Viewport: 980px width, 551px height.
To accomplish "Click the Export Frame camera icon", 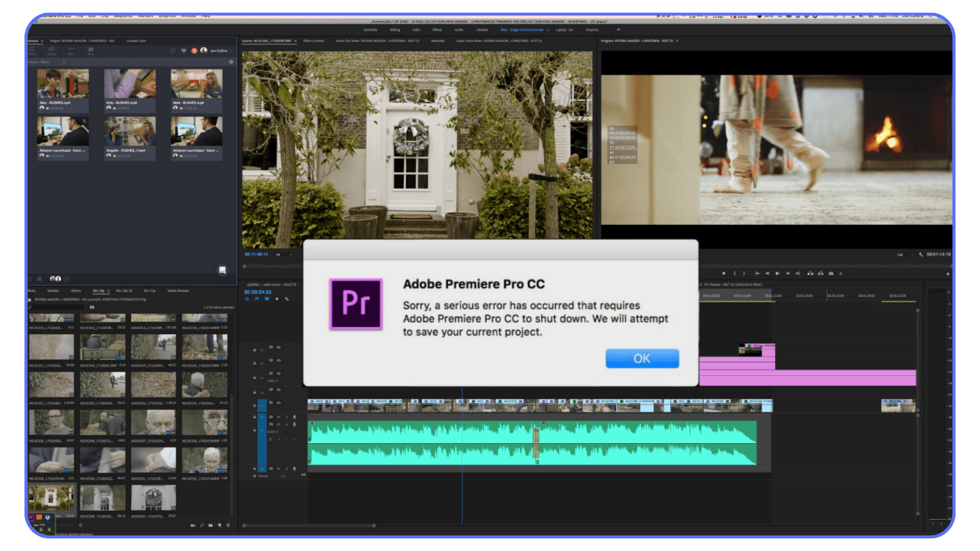I will click(x=830, y=274).
